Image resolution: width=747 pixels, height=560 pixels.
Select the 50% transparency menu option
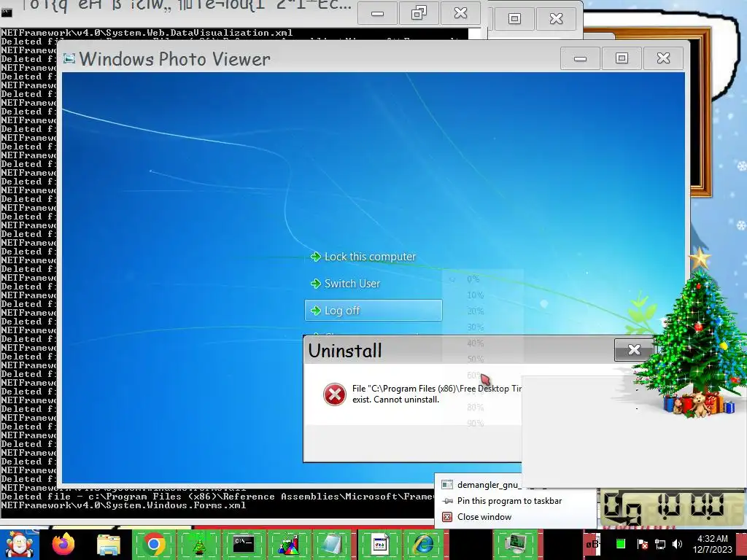tap(483, 359)
